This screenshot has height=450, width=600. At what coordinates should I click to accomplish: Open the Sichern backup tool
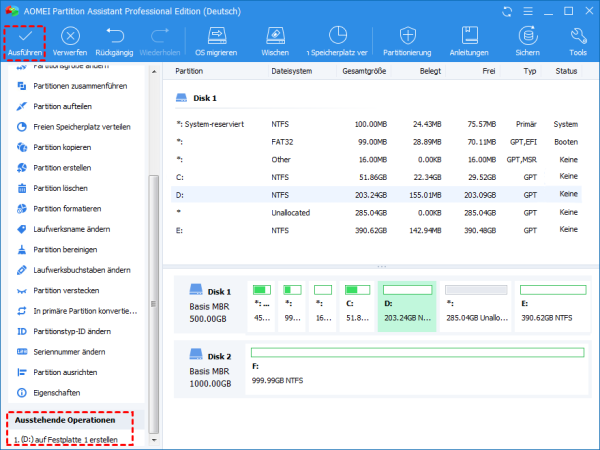(x=528, y=42)
